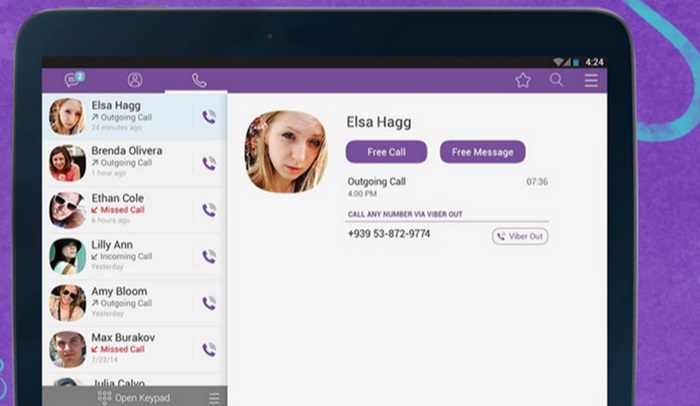Click the Viber Out button
This screenshot has width=700, height=406.
coord(520,236)
